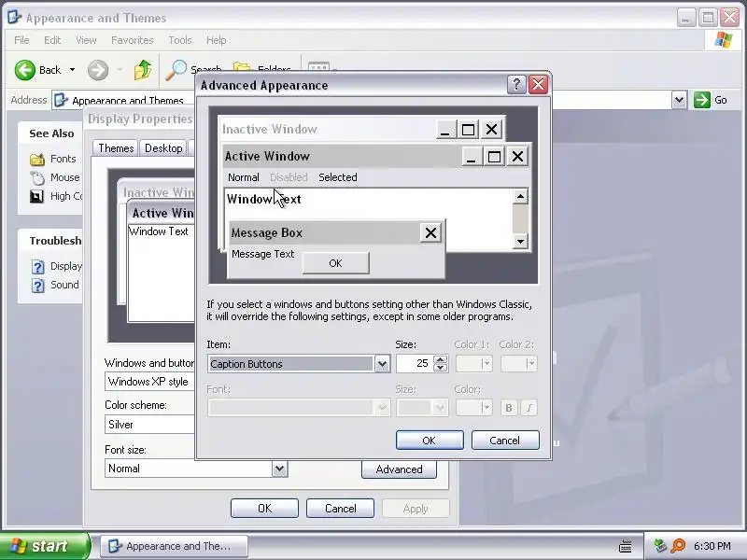747x560 pixels.
Task: Open the Back button history dropdown arrow
Action: pos(73,70)
